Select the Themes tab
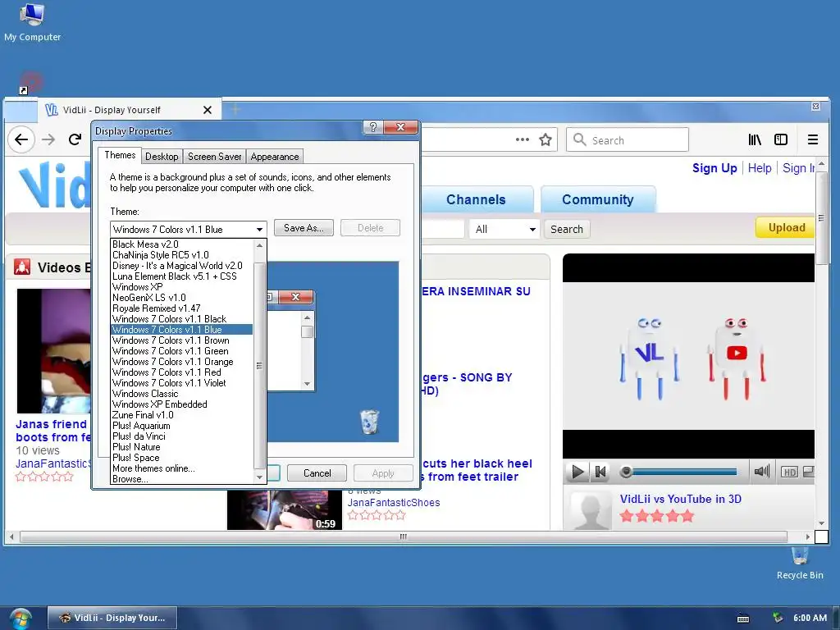The image size is (840, 630). point(120,155)
